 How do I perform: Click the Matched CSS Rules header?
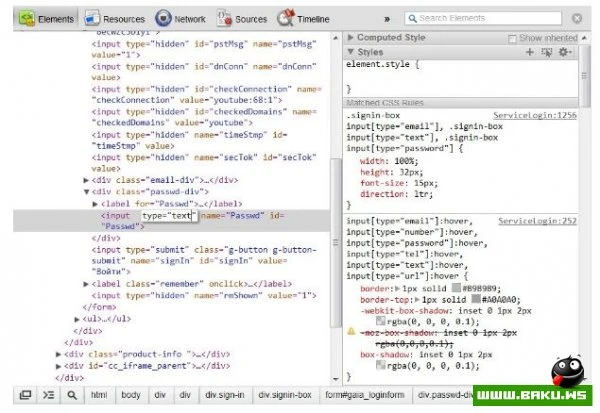pos(461,103)
